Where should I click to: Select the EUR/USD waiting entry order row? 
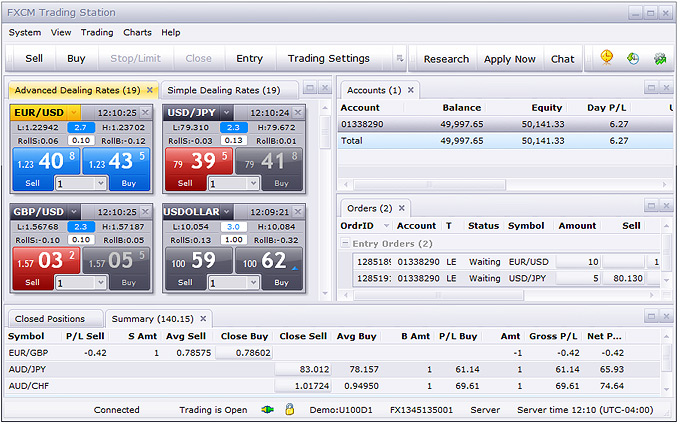[508, 262]
